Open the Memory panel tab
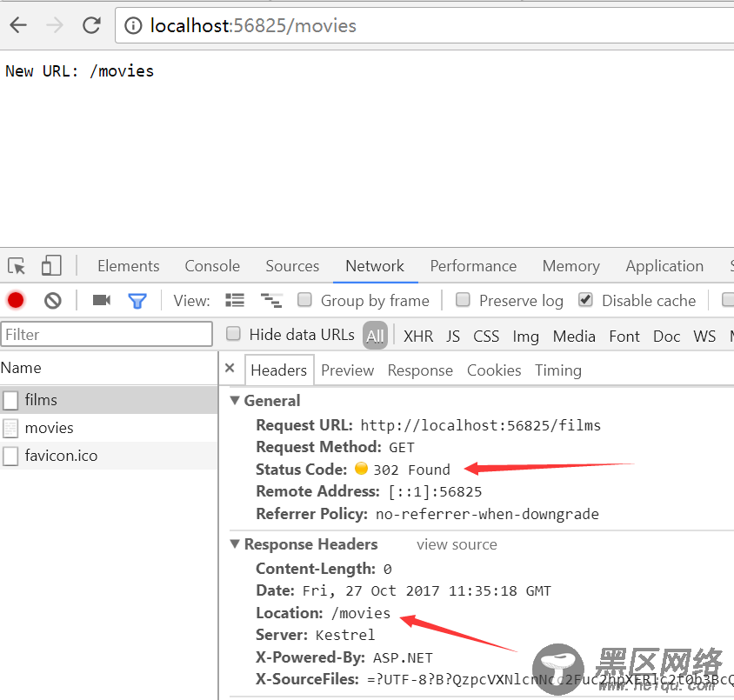Viewport: 734px width, 700px height. pos(571,266)
